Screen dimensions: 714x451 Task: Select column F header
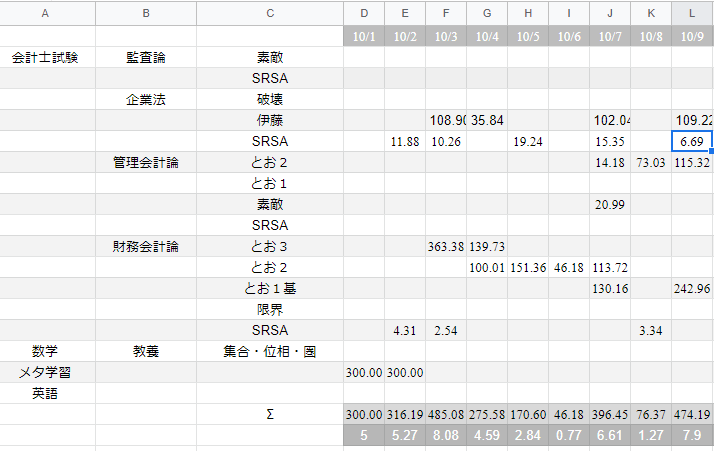pos(446,13)
